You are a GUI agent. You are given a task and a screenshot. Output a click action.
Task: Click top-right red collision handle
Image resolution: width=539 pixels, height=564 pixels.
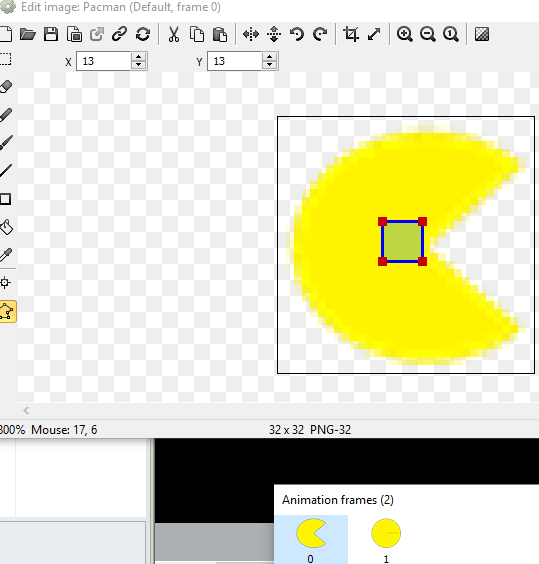point(422,221)
